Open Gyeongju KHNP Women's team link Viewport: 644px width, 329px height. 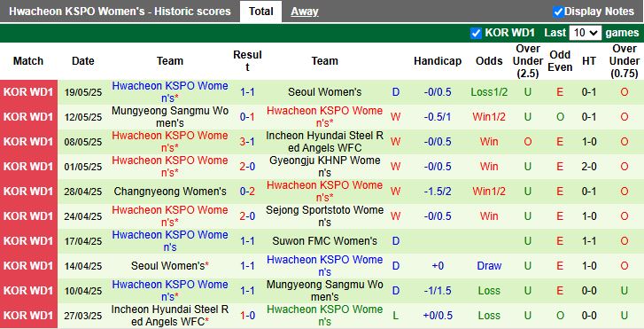click(324, 167)
